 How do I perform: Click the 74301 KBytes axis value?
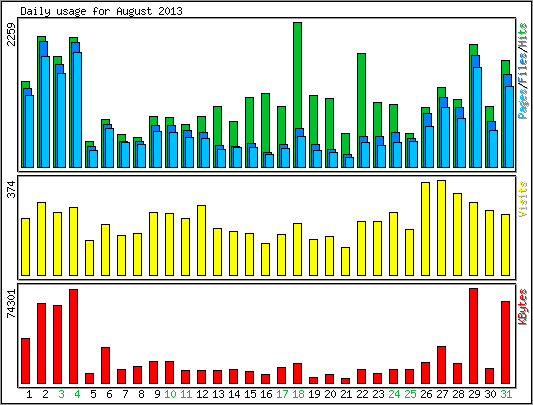point(12,304)
